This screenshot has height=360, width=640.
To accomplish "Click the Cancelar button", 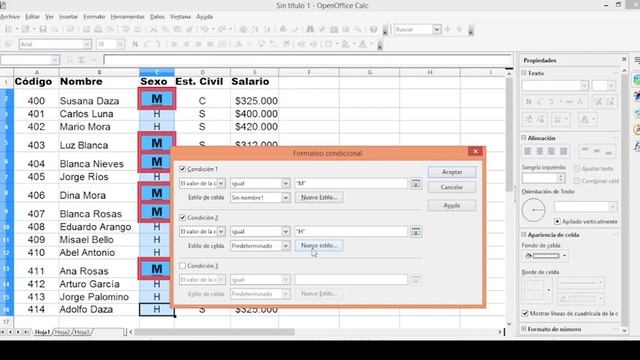I will point(452,187).
